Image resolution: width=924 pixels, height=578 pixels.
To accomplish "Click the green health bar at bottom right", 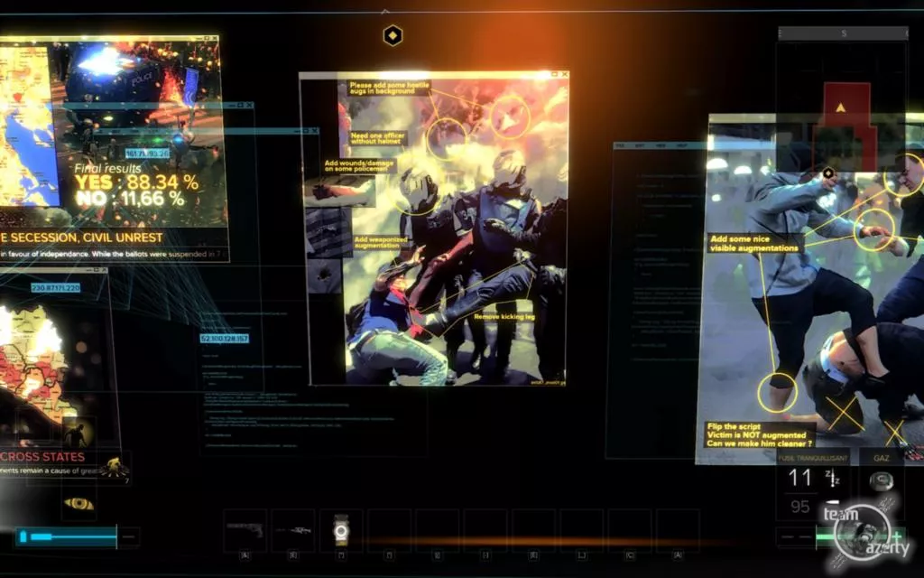I will click(x=859, y=536).
